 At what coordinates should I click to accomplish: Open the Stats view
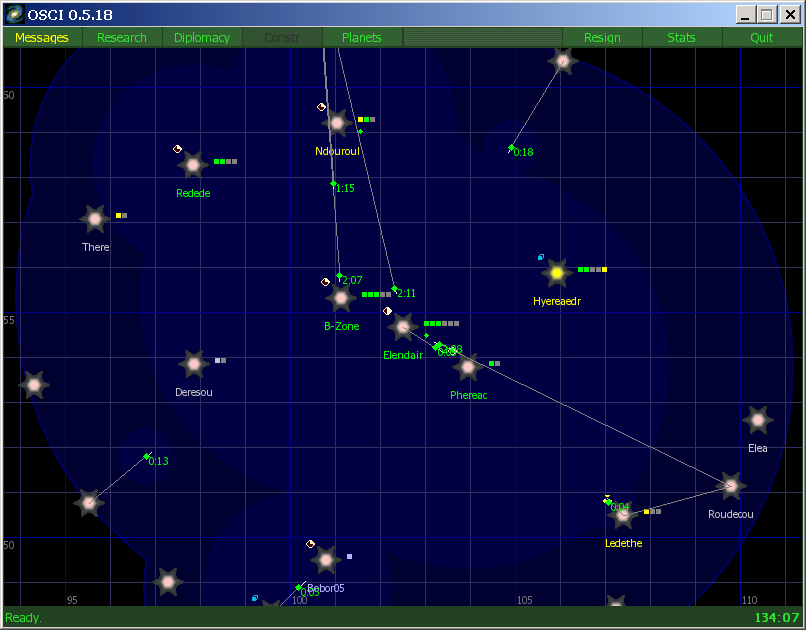pyautogui.click(x=682, y=38)
